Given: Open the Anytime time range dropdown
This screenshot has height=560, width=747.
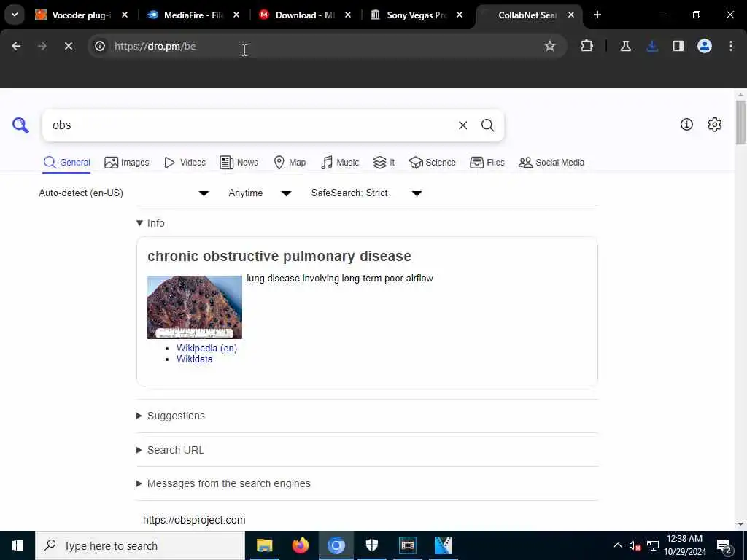Looking at the screenshot, I should [260, 192].
